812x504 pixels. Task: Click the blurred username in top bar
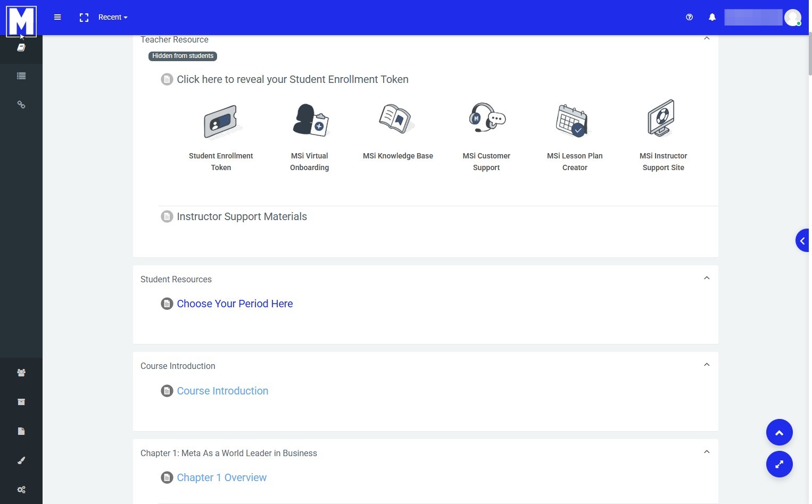(753, 18)
